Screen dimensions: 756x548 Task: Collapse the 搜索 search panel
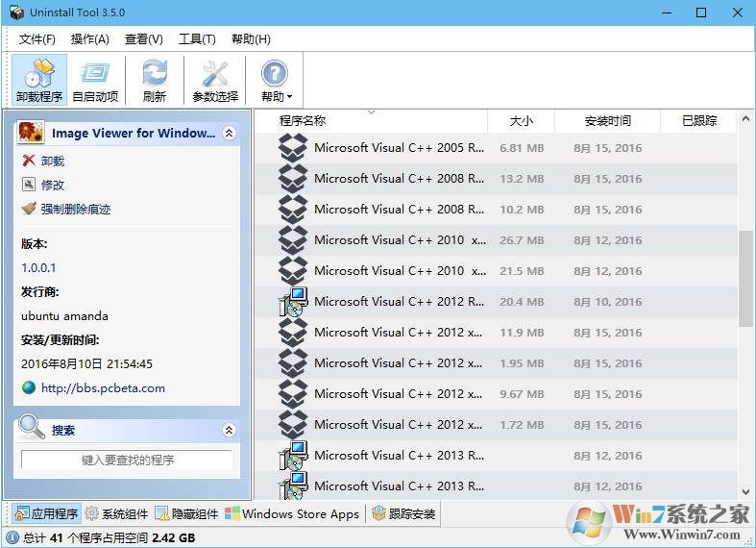click(x=230, y=430)
